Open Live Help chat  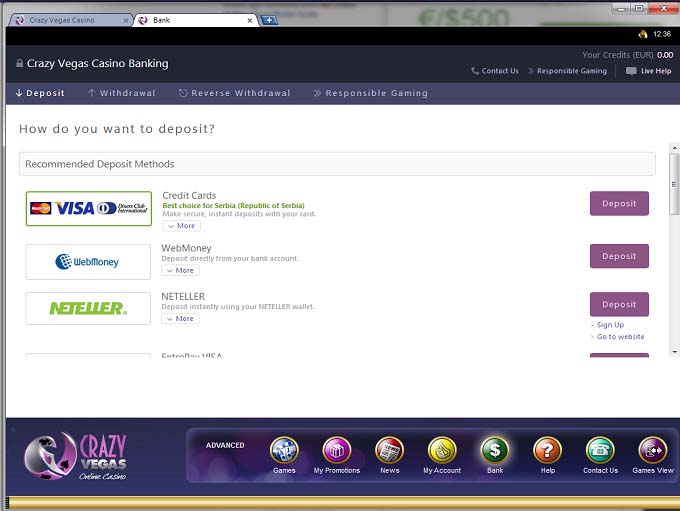click(x=648, y=71)
